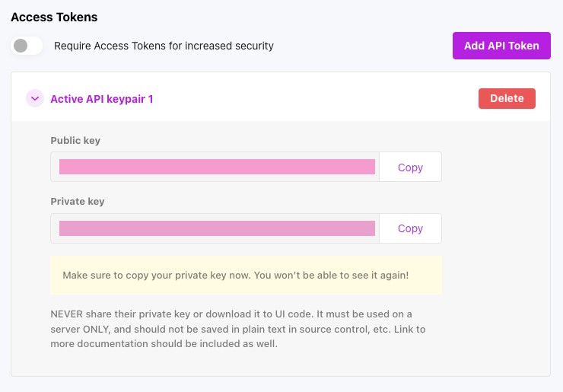Select the Active API keypair 1 title

(x=102, y=99)
